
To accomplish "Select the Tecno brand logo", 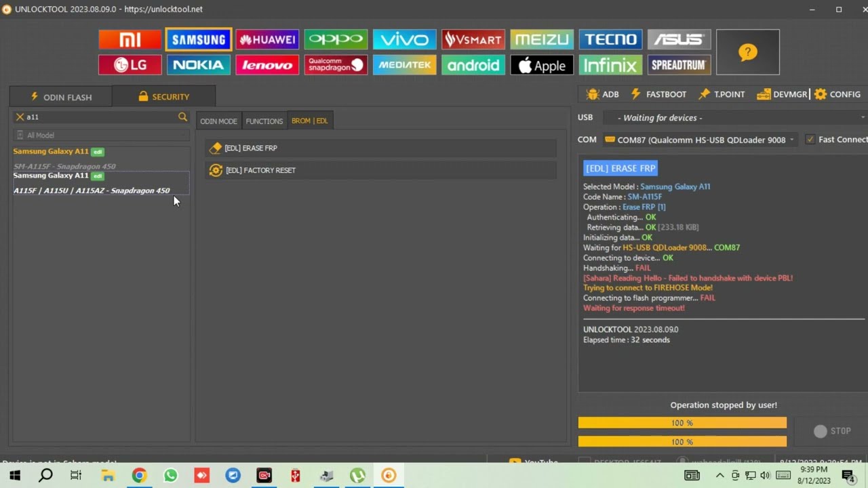I will click(x=610, y=39).
